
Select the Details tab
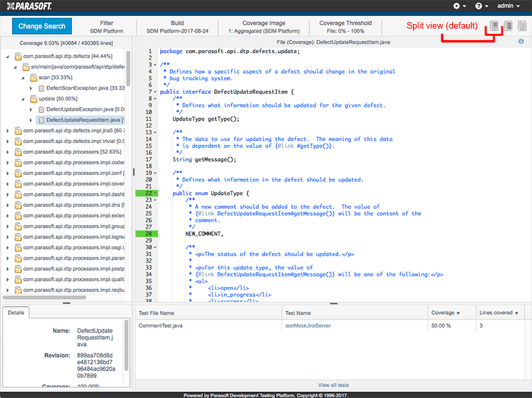tap(16, 312)
